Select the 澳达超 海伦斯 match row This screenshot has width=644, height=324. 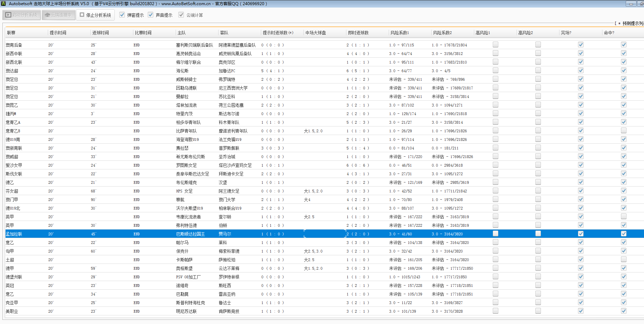coord(182,71)
